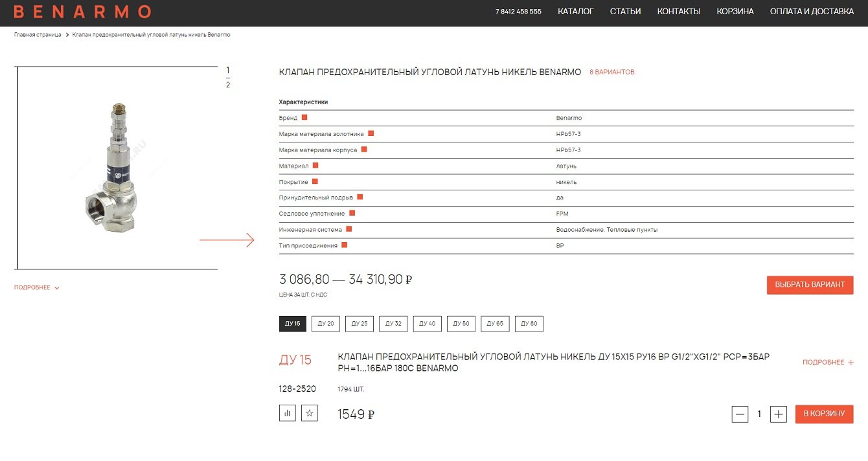Click red marker next to Марка материала корпуса
Viewport: 868px width, 461px height.
(x=364, y=150)
